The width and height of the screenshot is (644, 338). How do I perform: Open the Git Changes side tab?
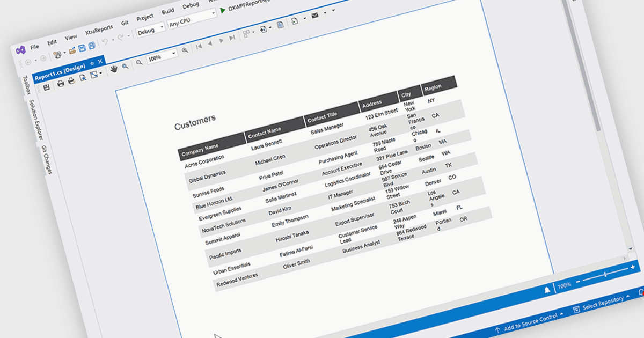click(x=46, y=160)
